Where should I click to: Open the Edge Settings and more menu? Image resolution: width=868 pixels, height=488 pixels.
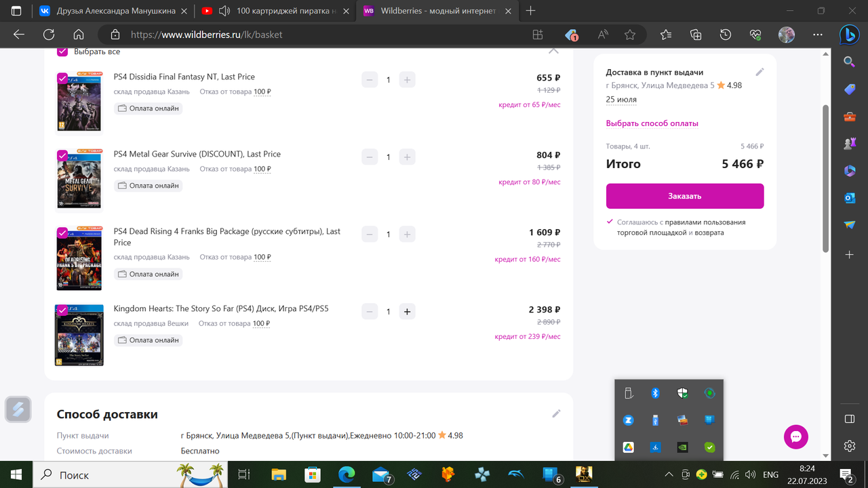point(817,35)
